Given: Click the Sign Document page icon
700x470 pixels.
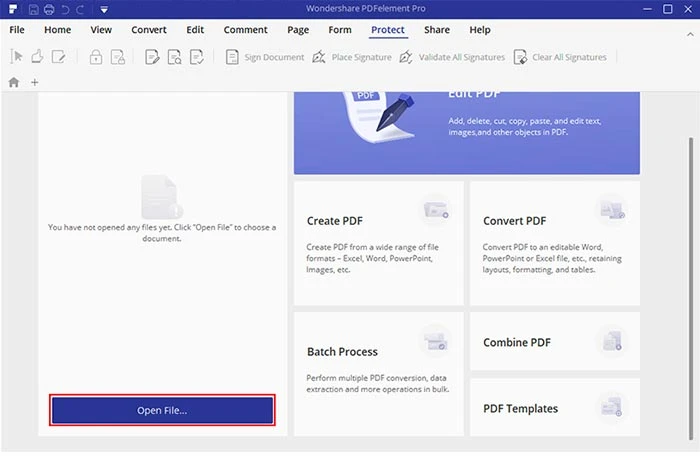Looking at the screenshot, I should tap(232, 57).
